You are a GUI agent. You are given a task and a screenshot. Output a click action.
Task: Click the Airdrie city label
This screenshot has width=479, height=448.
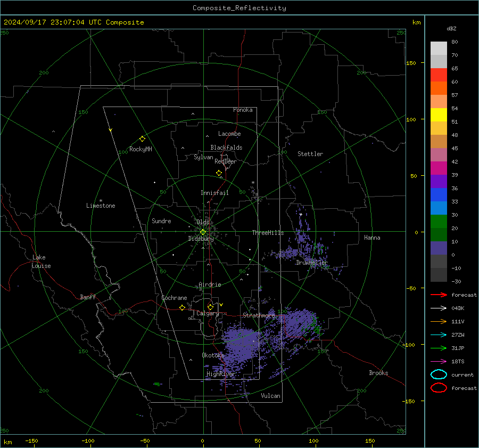[210, 284]
